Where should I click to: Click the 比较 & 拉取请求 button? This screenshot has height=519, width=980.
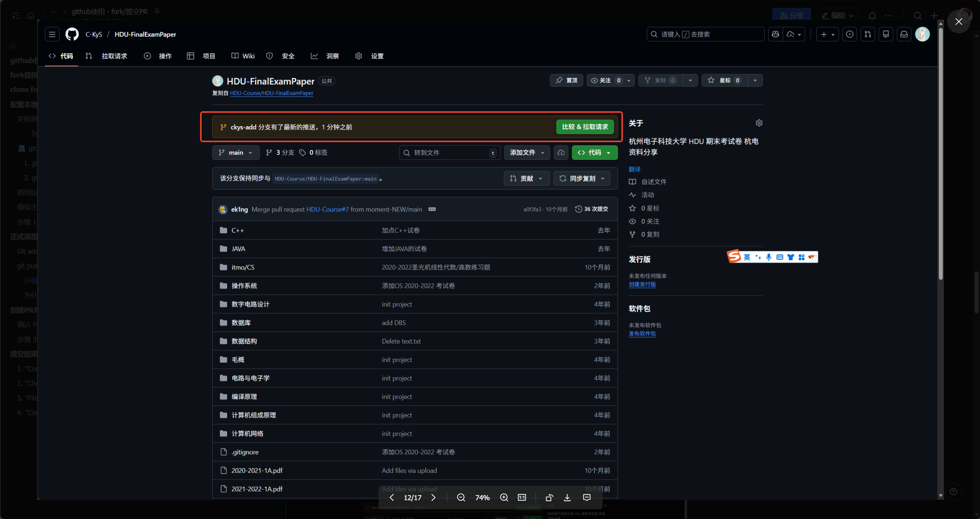coord(584,127)
